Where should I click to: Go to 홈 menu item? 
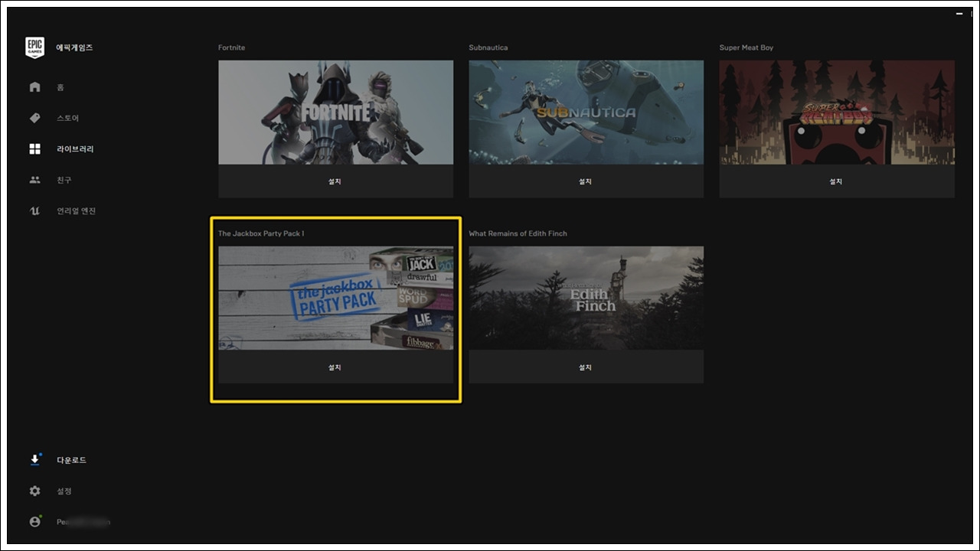pyautogui.click(x=60, y=87)
